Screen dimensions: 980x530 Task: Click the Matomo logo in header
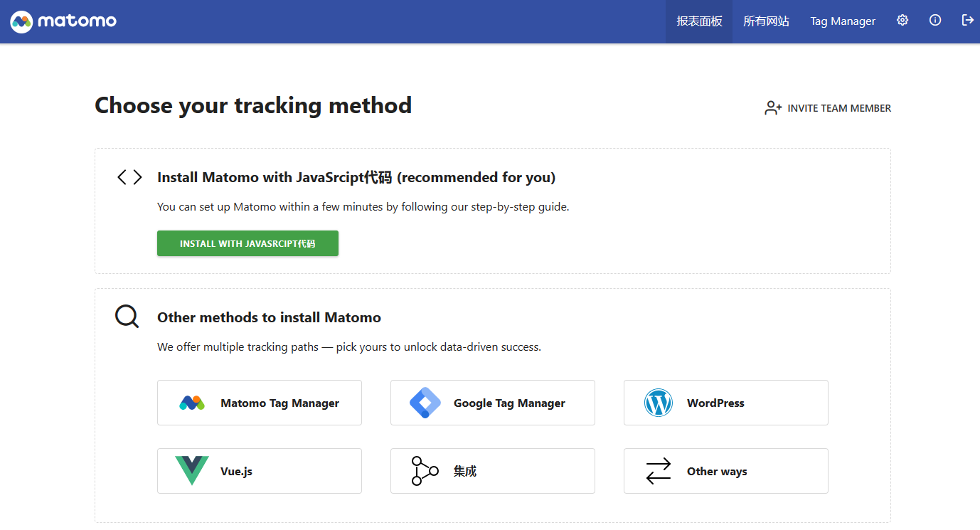coord(63,21)
